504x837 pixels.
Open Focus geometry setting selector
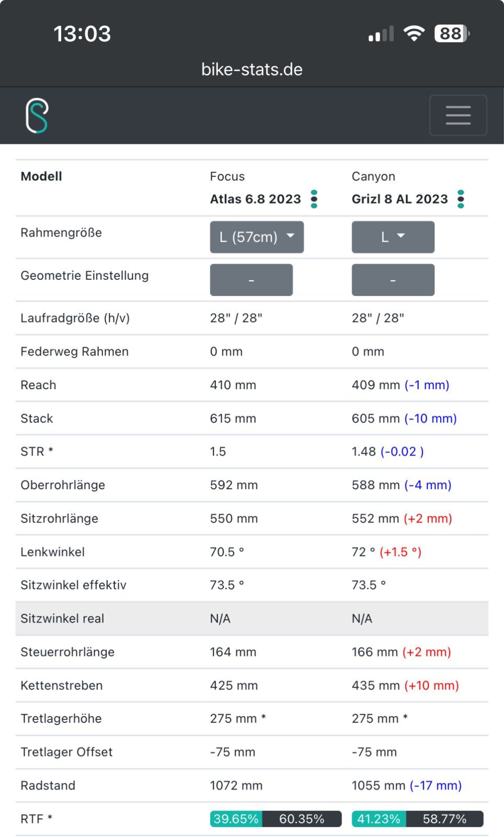(x=251, y=280)
